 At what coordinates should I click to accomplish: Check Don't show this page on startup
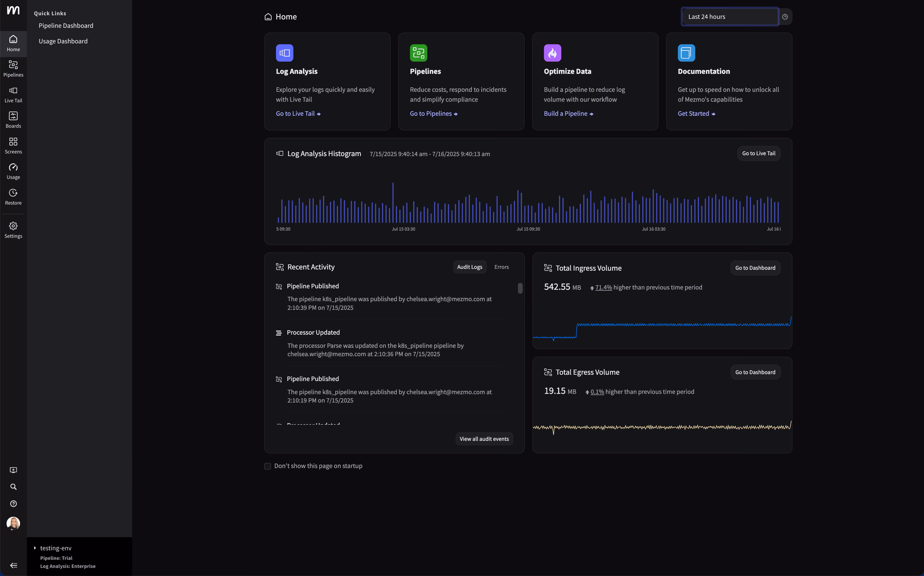coord(267,466)
